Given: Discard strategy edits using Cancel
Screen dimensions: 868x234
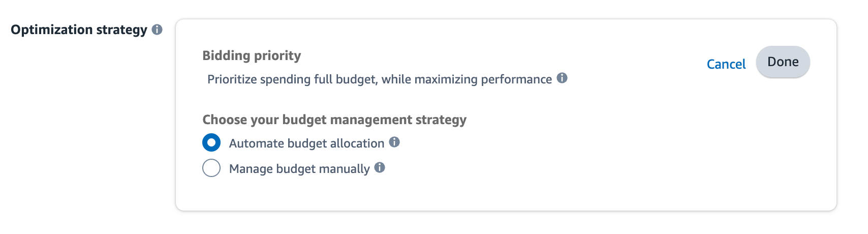Looking at the screenshot, I should coord(726,64).
